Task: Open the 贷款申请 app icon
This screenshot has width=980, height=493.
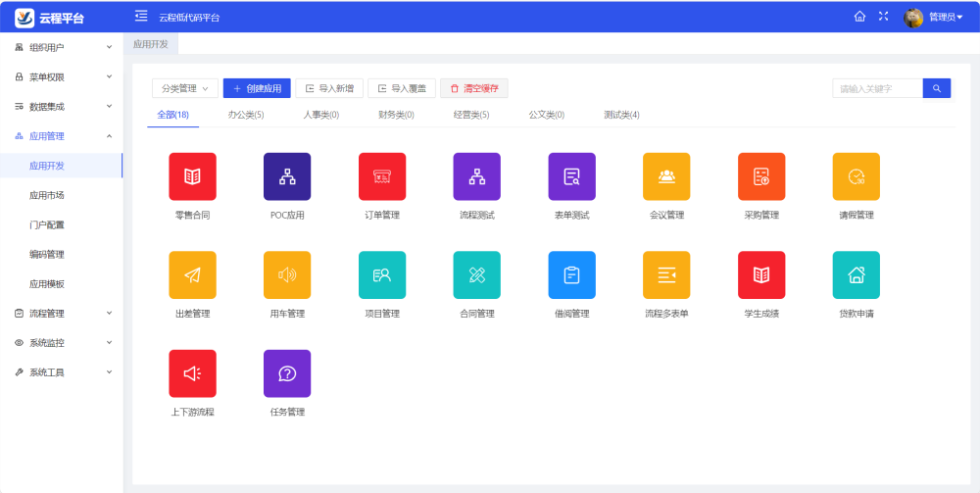Action: click(857, 275)
